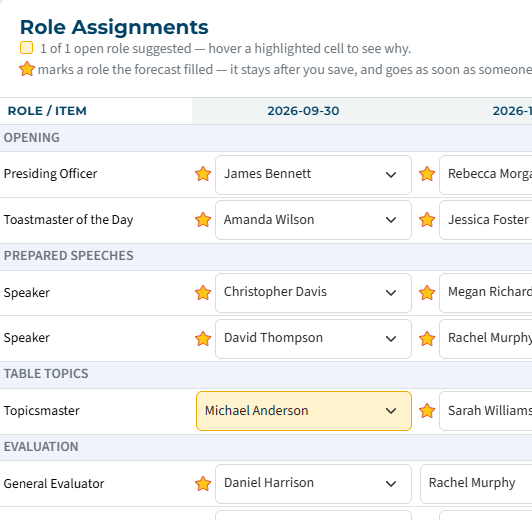This screenshot has width=532, height=520.
Task: Click the star icon beside Rebecca Morgan
Action: tap(427, 174)
